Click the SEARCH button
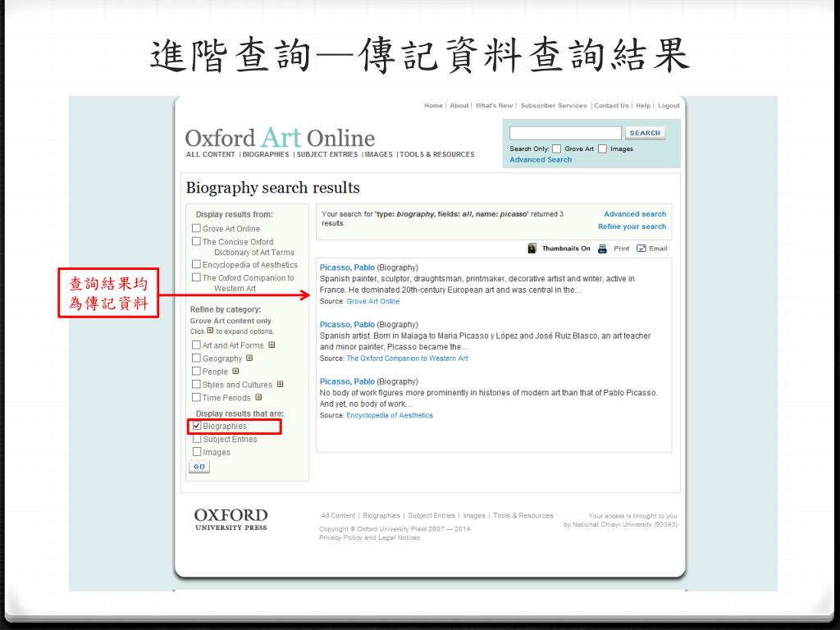This screenshot has width=840, height=630. 645,133
